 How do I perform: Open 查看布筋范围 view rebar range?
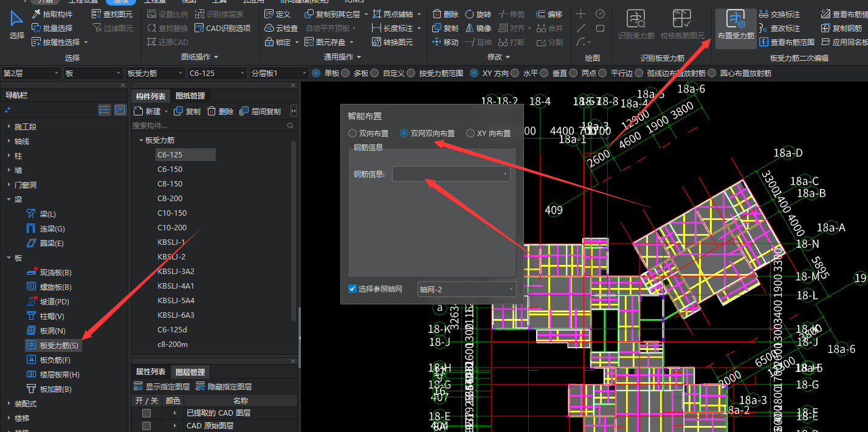tap(787, 42)
